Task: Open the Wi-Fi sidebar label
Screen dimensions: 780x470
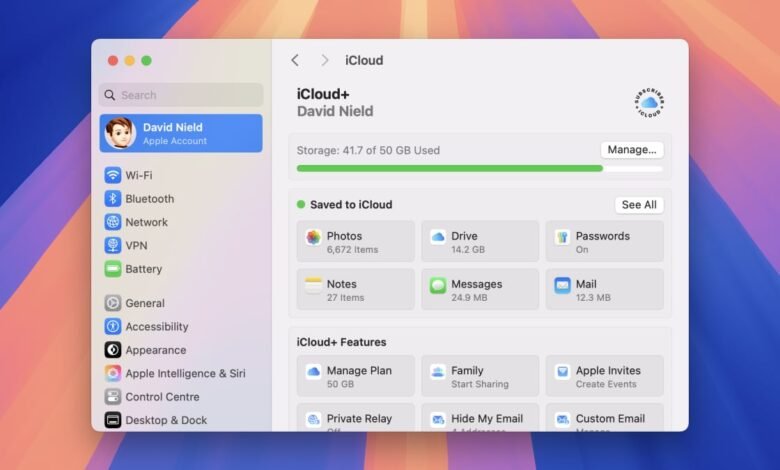Action: tap(139, 175)
